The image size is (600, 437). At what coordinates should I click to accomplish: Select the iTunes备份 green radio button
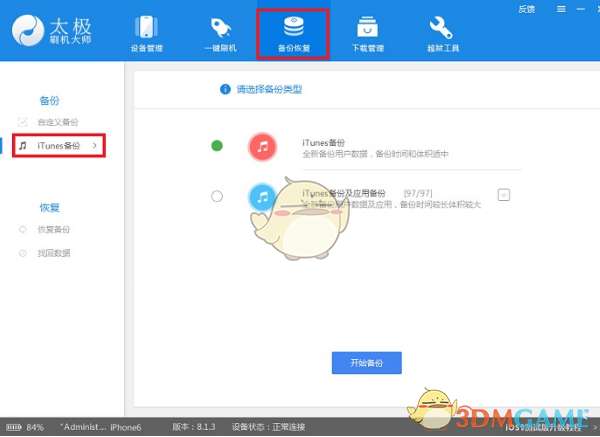(x=217, y=146)
